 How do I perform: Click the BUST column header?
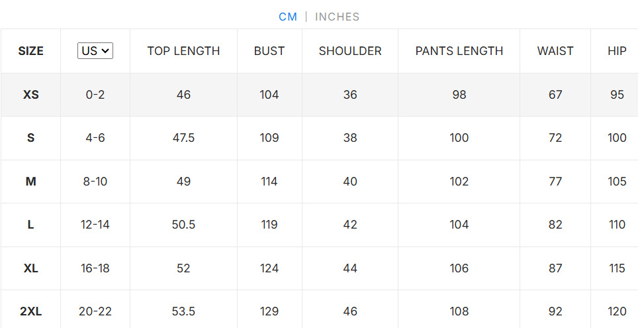coord(269,51)
